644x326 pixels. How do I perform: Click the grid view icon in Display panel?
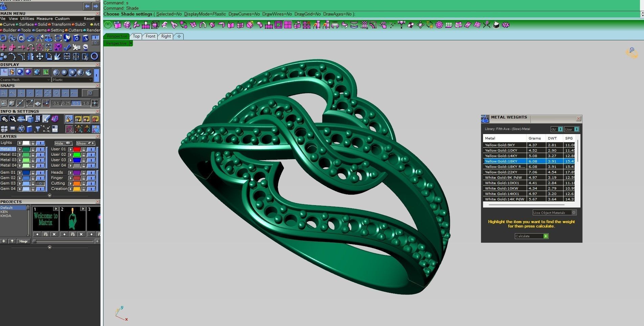point(4,72)
